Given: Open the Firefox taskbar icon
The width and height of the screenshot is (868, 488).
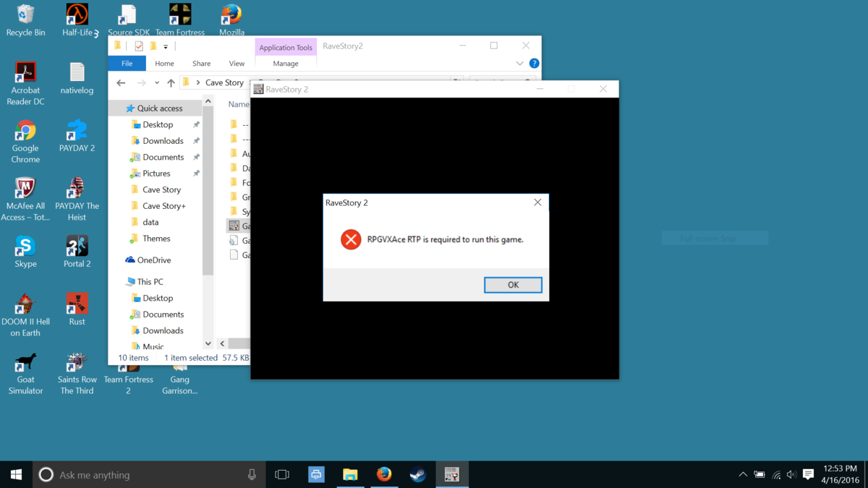Looking at the screenshot, I should pos(384,474).
